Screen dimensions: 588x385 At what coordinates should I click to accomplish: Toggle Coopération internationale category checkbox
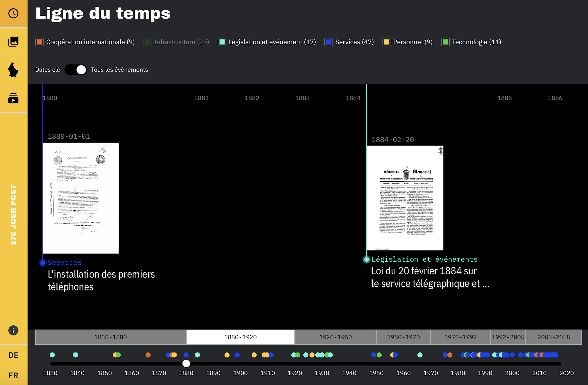click(40, 42)
